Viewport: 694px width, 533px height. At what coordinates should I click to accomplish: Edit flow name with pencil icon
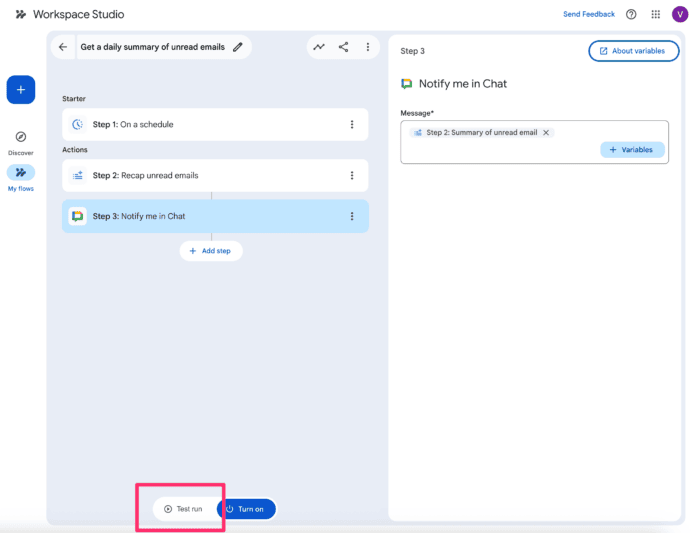(x=237, y=47)
